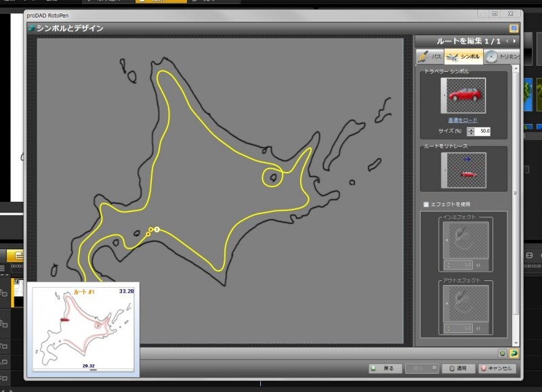Viewport: 542px width, 392px height.
Task: Enable the エフェクトを使用 checkbox
Action: 426,204
